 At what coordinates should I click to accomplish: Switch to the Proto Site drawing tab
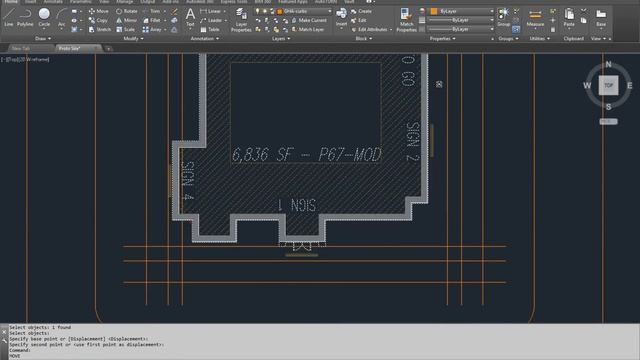tap(69, 48)
